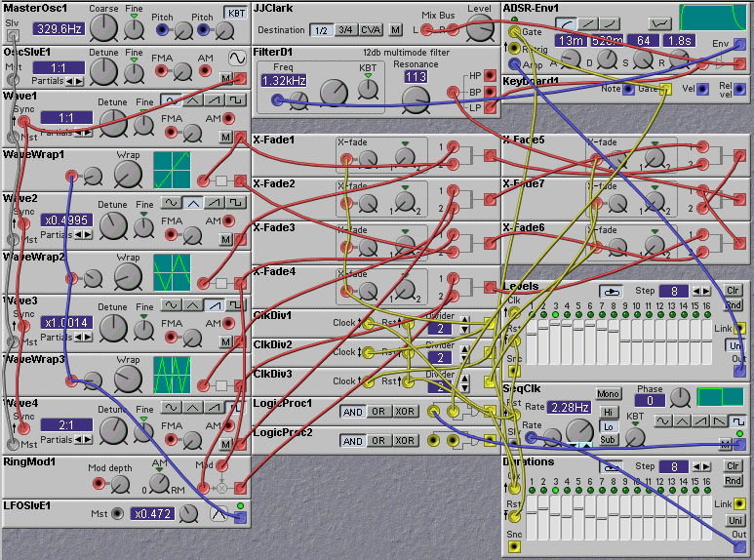
Task: Enable the Uni button in Durations module
Action: 734,519
